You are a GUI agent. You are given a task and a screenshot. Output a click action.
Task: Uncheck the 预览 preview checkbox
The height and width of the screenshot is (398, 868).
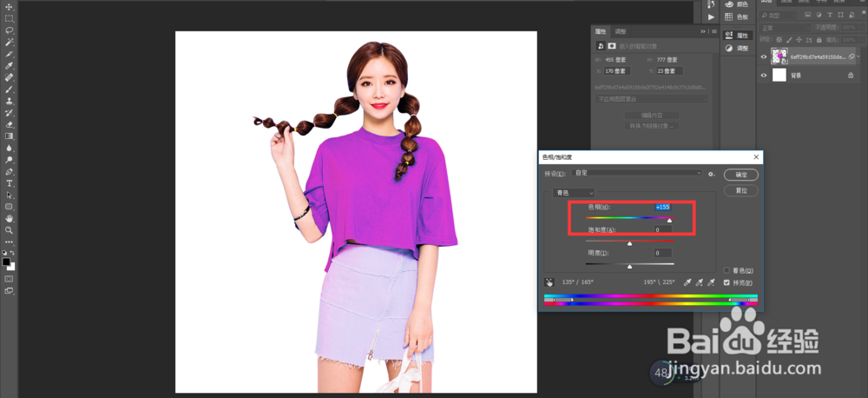pyautogui.click(x=727, y=282)
